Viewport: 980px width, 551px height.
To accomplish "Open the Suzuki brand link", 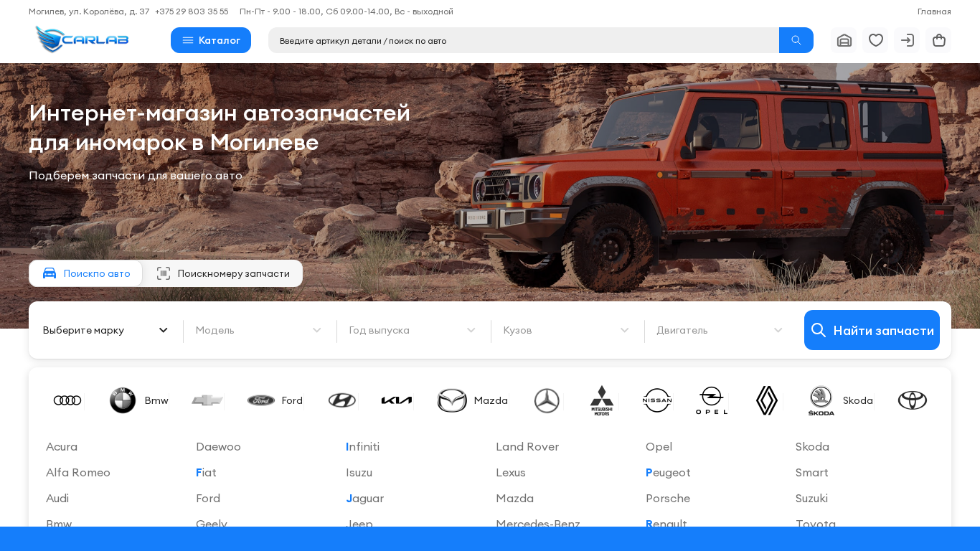I will 811,498.
